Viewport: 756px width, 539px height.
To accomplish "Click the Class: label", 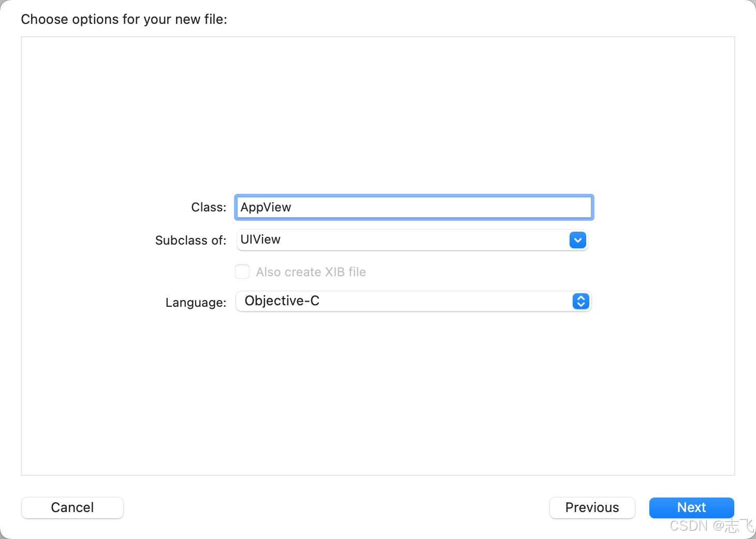I will [209, 207].
